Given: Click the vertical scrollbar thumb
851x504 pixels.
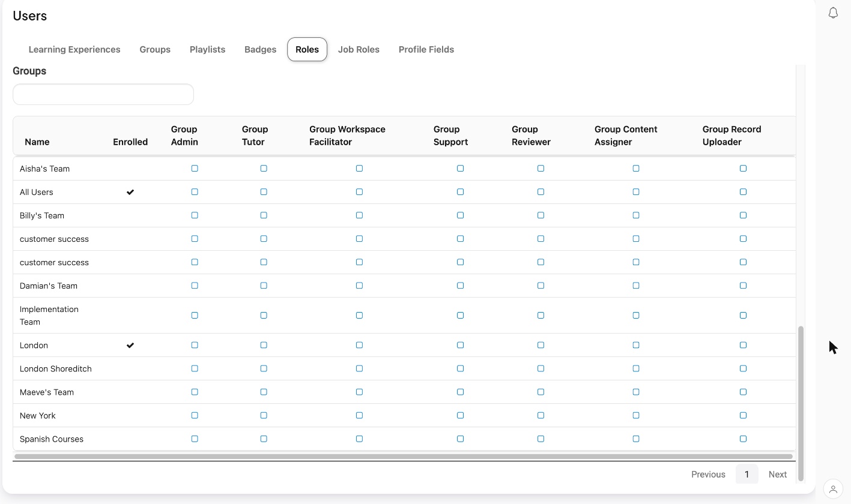Looking at the screenshot, I should 800,402.
